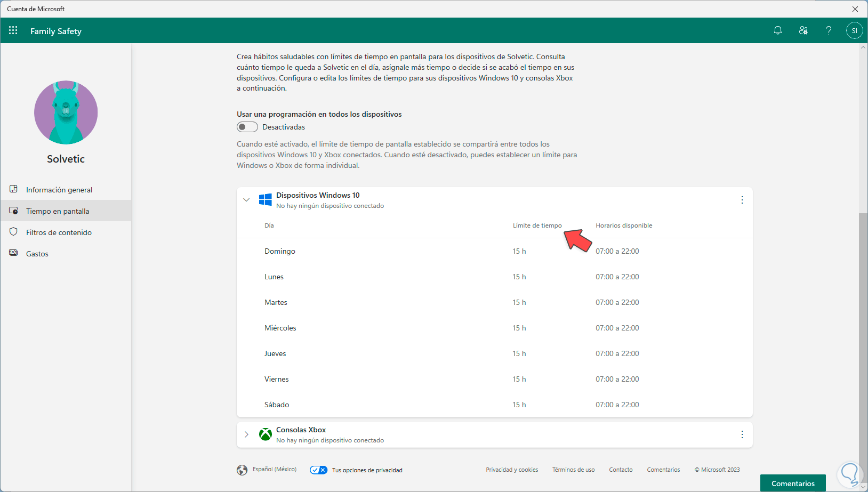Edit the Jueves schedule row
868x492 pixels.
[x=495, y=353]
